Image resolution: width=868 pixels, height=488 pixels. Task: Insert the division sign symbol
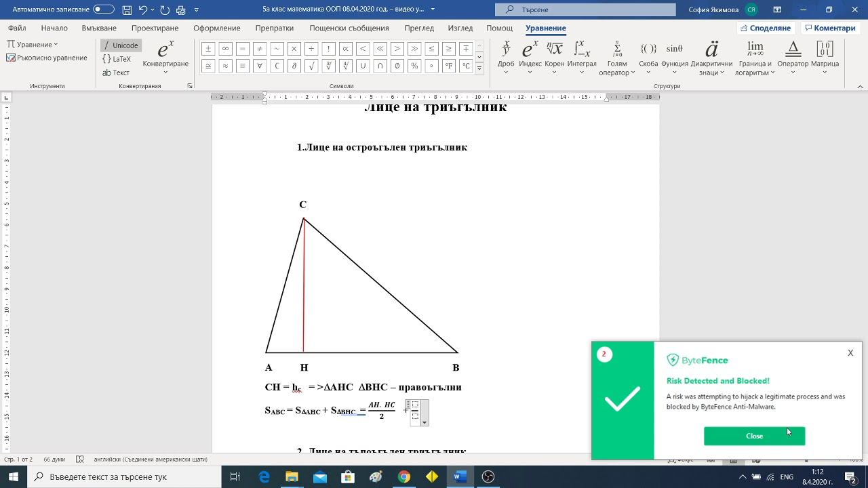(x=311, y=49)
